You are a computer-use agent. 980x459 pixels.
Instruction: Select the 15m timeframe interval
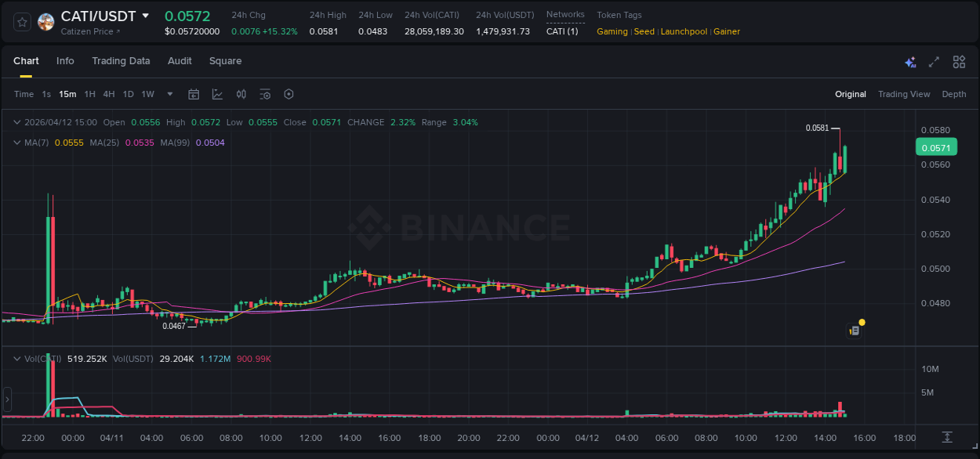tap(67, 94)
